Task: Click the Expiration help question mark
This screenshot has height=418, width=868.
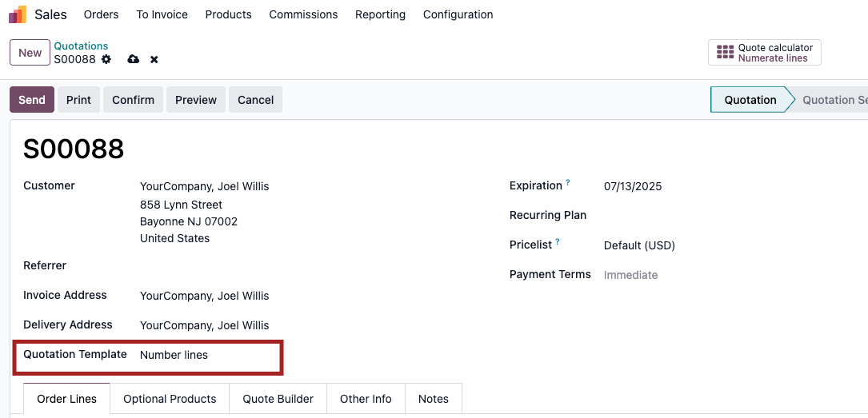Action: pos(568,182)
